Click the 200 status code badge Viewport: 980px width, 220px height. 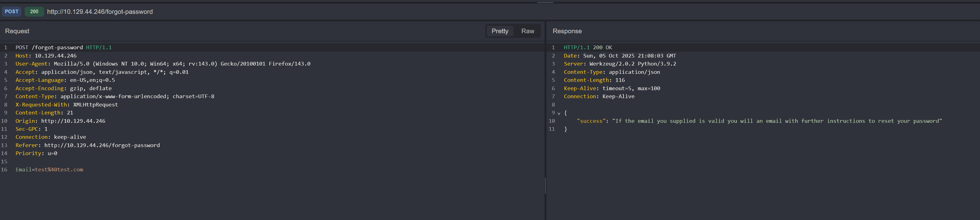(x=34, y=11)
